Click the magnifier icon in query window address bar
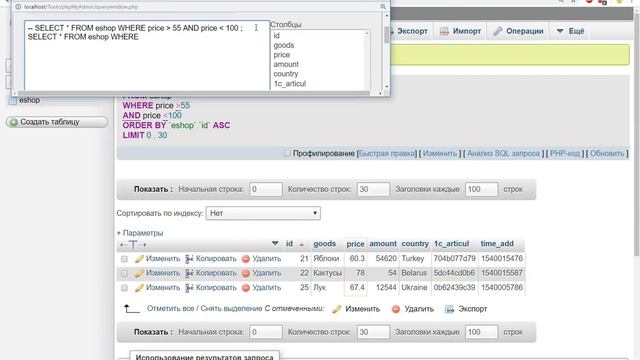The image size is (640, 360). pos(383,7)
